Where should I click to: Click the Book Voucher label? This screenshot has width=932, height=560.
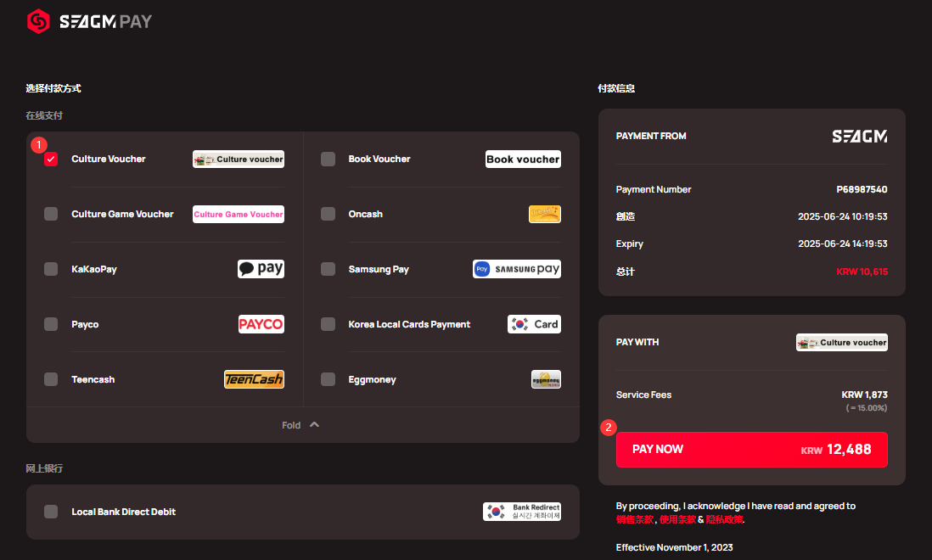coord(379,160)
